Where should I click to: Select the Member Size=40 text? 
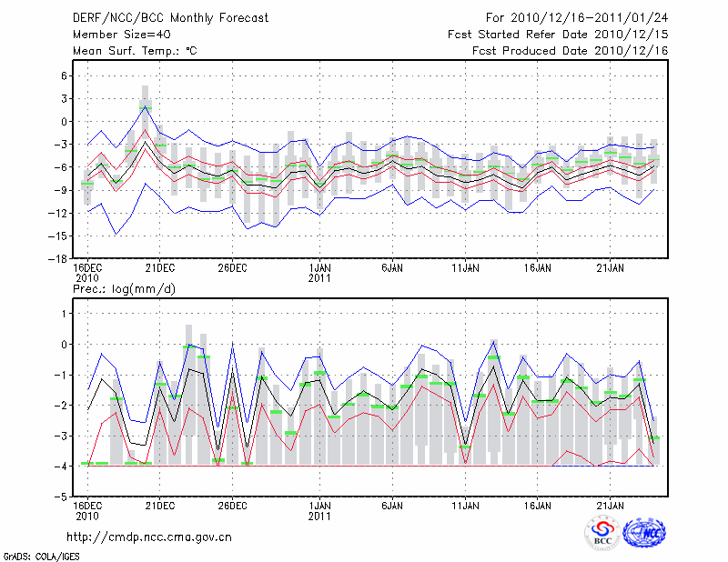(x=115, y=34)
